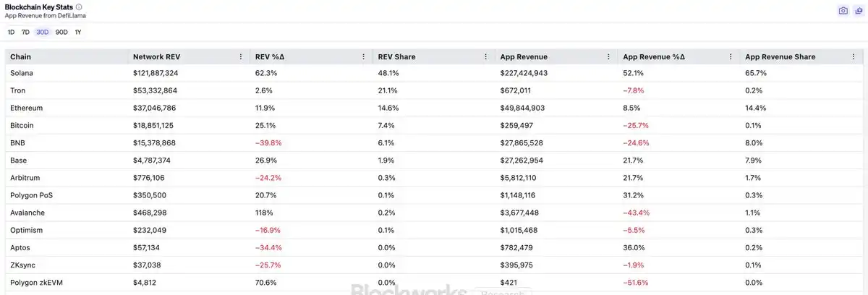
Task: Click the export icon beside the camera
Action: pos(857,11)
